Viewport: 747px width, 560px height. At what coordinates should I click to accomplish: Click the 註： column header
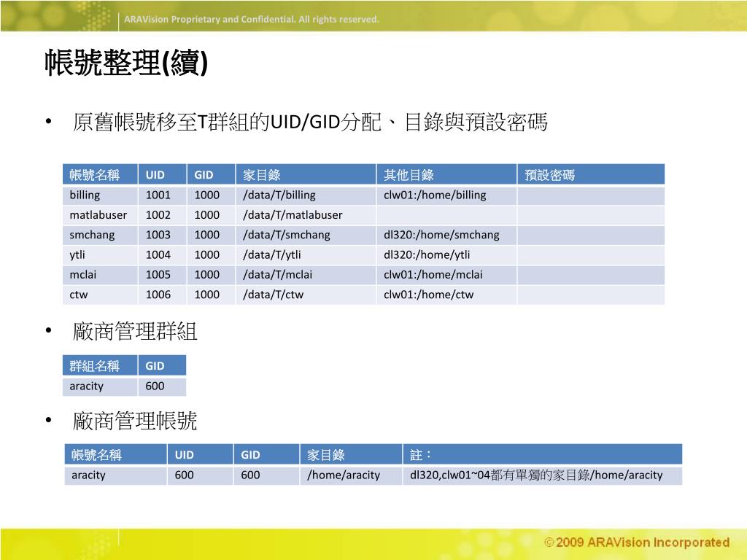[x=542, y=455]
